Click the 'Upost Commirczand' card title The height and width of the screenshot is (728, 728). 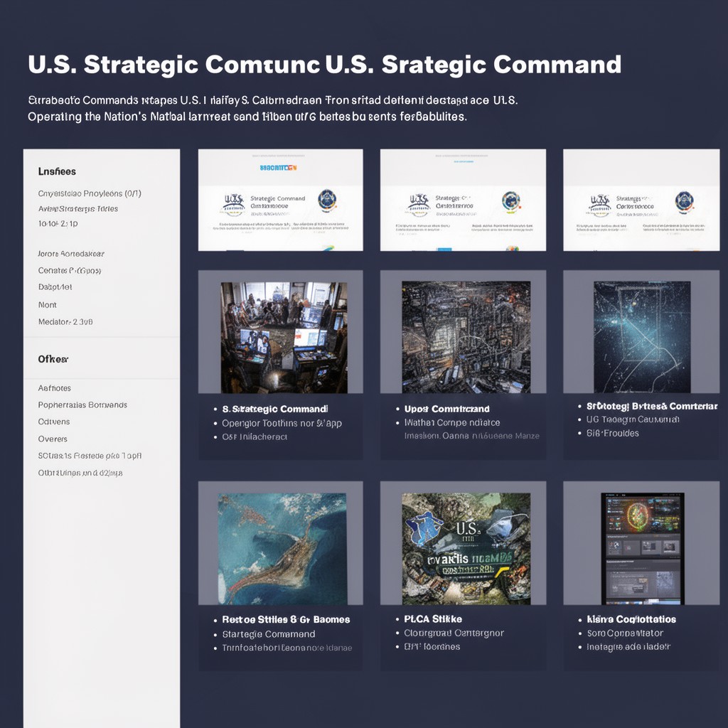(446, 409)
